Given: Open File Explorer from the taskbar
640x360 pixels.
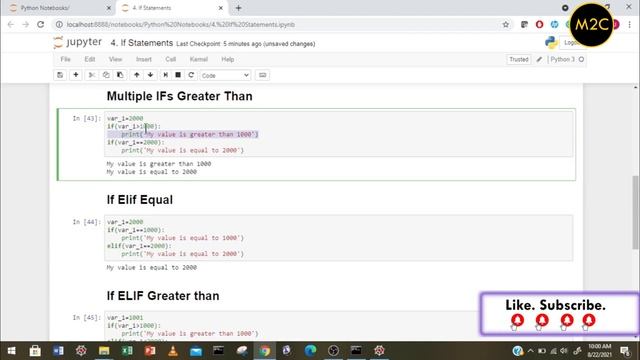Looking at the screenshot, I should pos(104,351).
